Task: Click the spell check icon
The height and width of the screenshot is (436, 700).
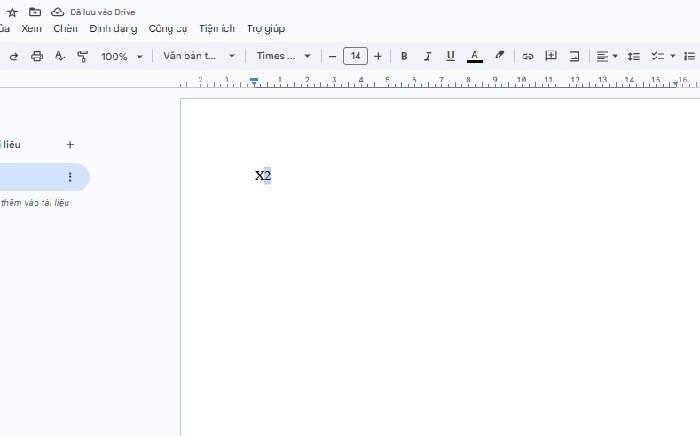Action: pos(60,56)
